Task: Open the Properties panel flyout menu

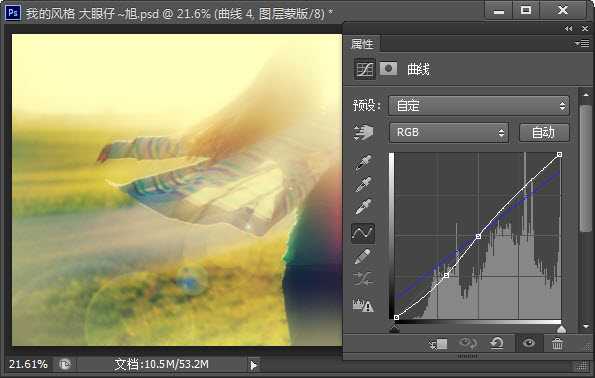Action: [582, 44]
